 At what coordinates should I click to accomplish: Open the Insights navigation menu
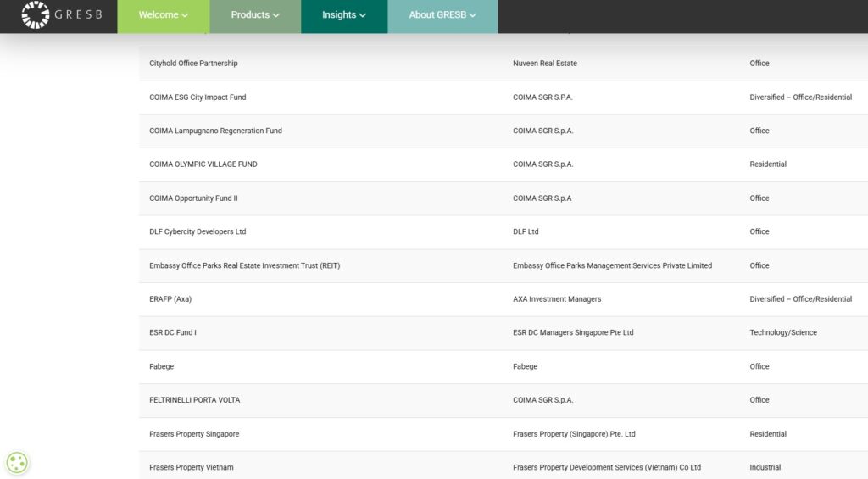(343, 15)
